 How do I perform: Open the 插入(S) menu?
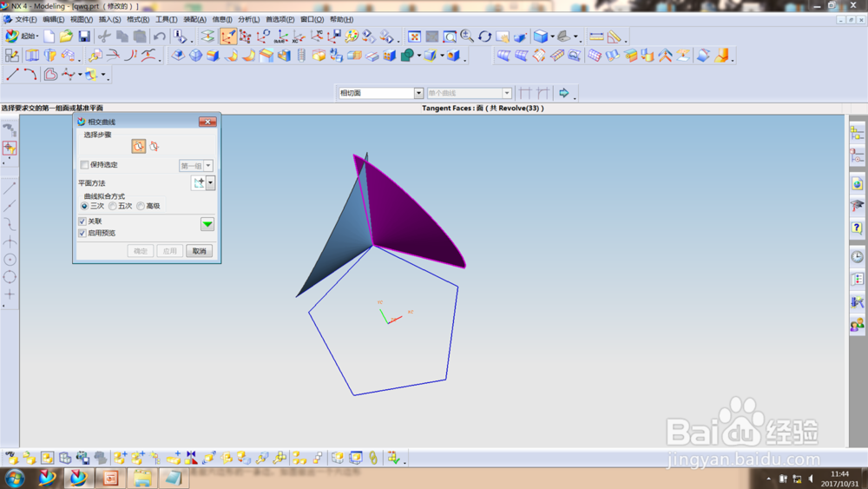pos(109,19)
